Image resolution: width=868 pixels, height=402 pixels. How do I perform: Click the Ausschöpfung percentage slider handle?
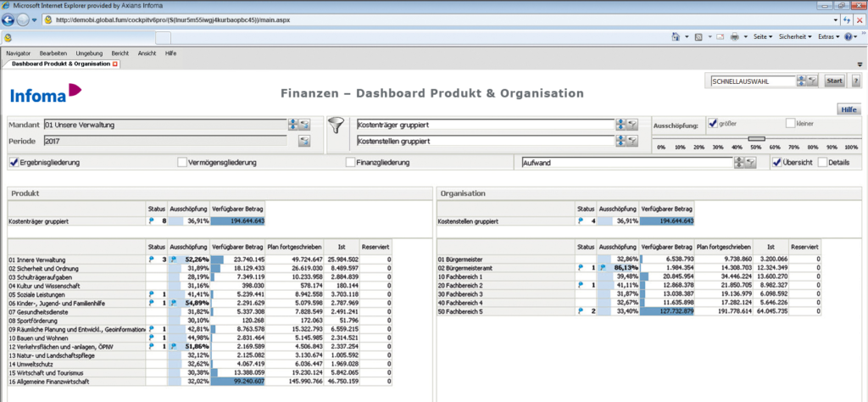click(756, 138)
